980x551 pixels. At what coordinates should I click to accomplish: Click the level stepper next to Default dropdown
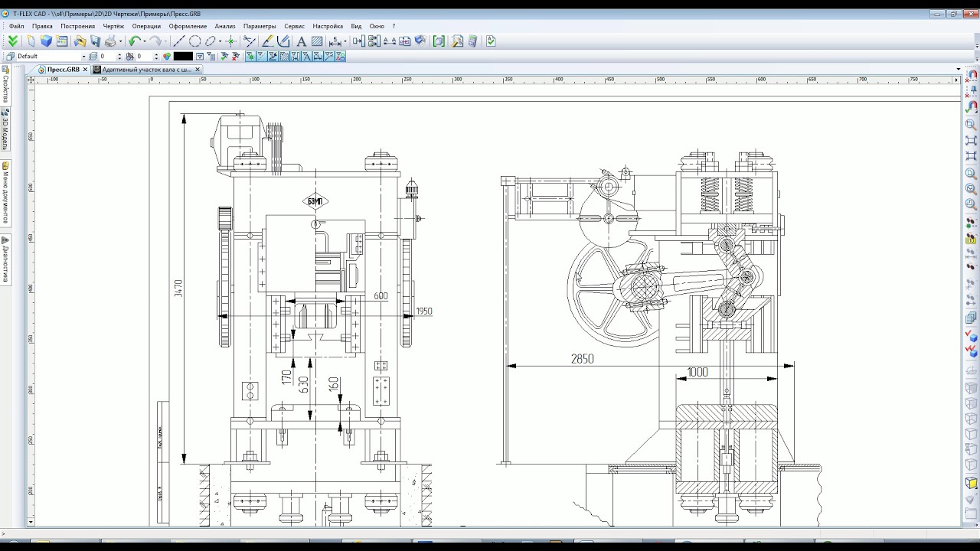(x=119, y=56)
